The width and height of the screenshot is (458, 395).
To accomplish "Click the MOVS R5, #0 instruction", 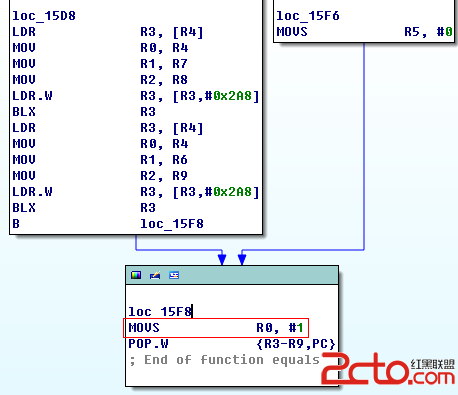I will click(364, 32).
